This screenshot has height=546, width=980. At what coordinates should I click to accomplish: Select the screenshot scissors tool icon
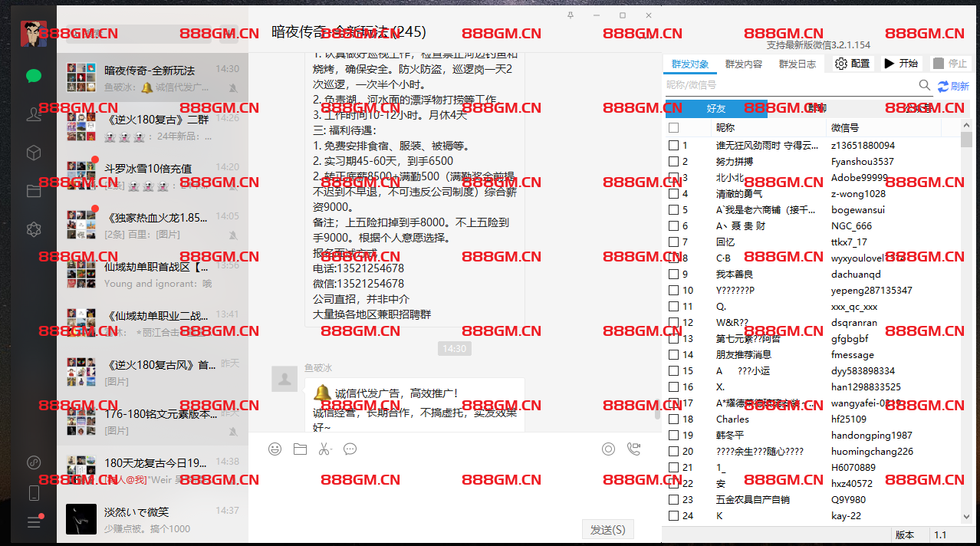325,449
